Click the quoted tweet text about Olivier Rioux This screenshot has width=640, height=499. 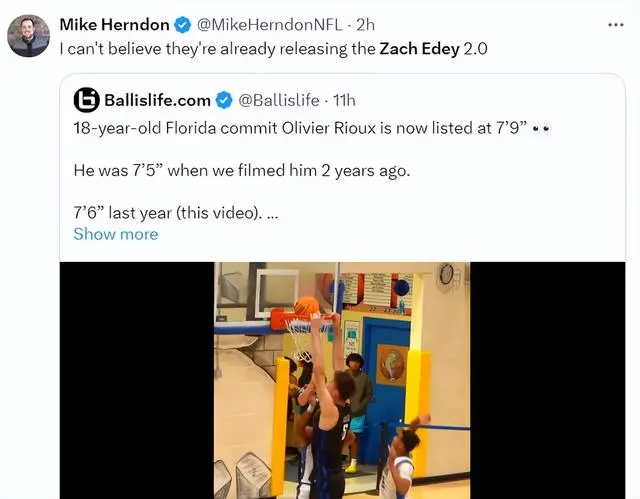coord(300,128)
